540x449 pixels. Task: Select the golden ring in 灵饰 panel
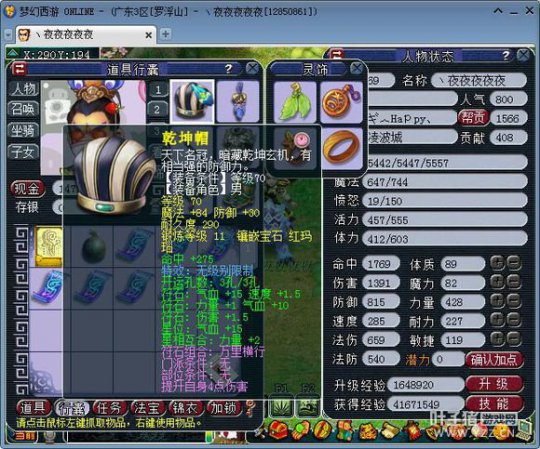pos(341,148)
